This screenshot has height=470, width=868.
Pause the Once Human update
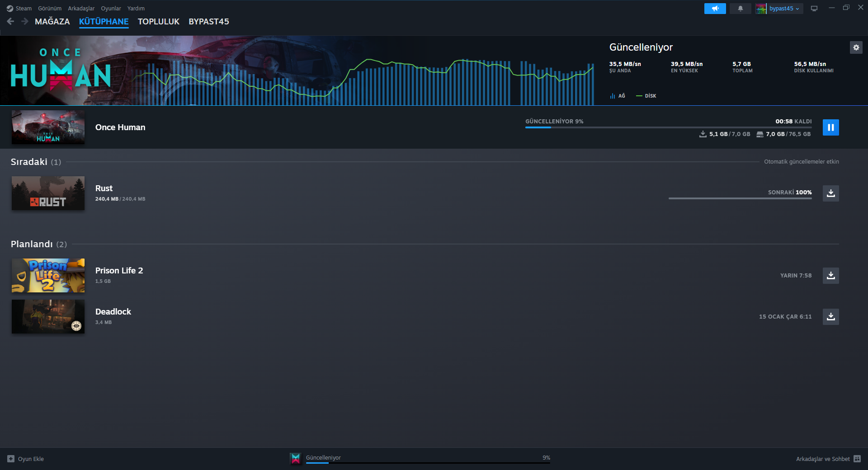pos(830,127)
